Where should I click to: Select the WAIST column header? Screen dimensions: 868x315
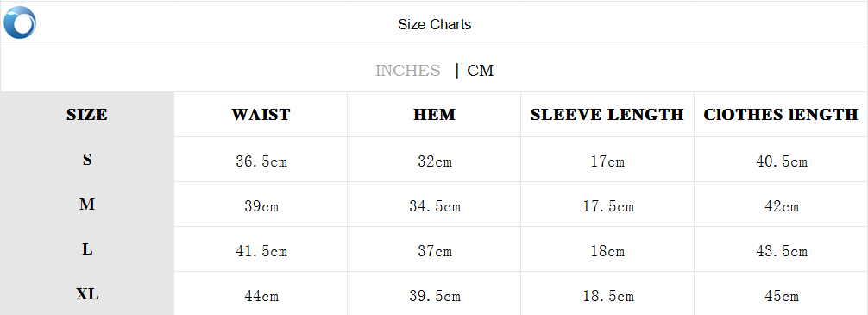261,115
